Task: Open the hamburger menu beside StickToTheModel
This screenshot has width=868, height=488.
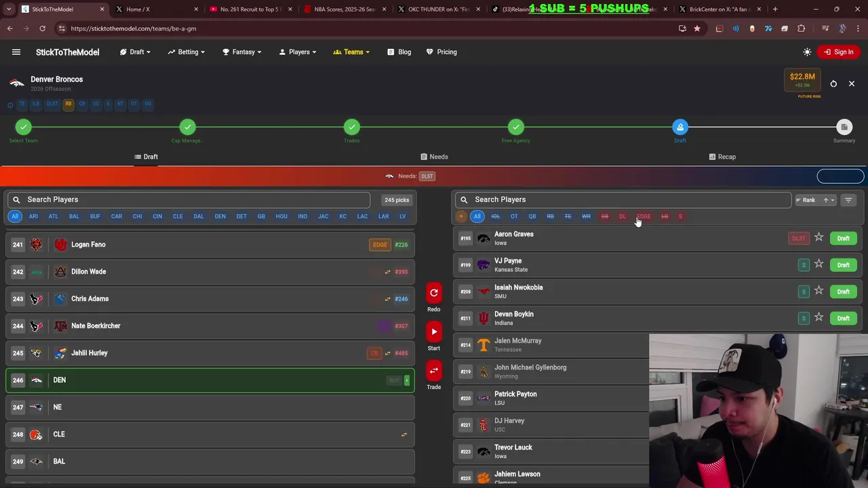Action: coord(16,52)
